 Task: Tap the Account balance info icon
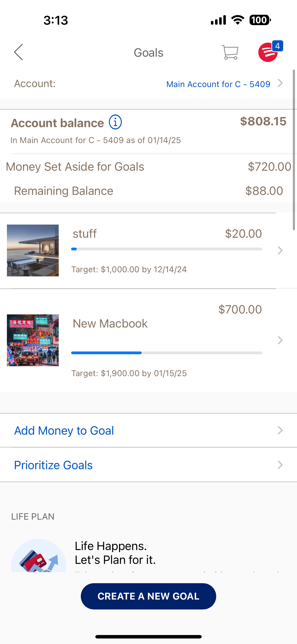(x=115, y=122)
